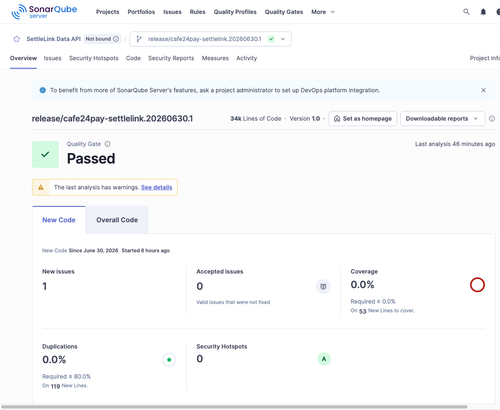Image resolution: width=500 pixels, height=410 pixels.
Task: Select the New Code tab
Action: pos(59,220)
